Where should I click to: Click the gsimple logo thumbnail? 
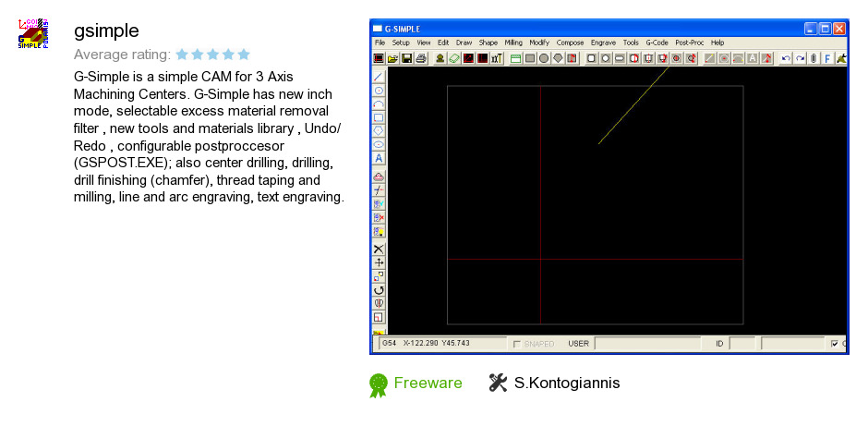click(33, 33)
